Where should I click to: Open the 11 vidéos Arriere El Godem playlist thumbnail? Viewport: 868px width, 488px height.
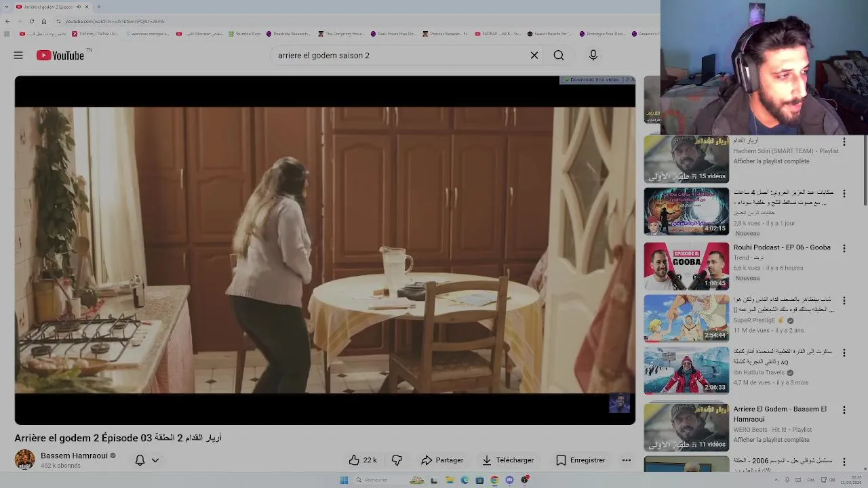click(686, 428)
